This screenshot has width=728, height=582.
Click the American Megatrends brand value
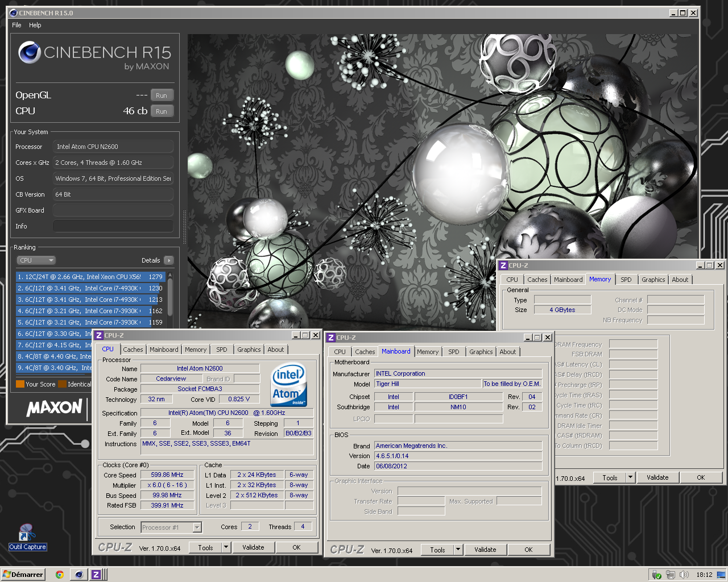coord(458,446)
